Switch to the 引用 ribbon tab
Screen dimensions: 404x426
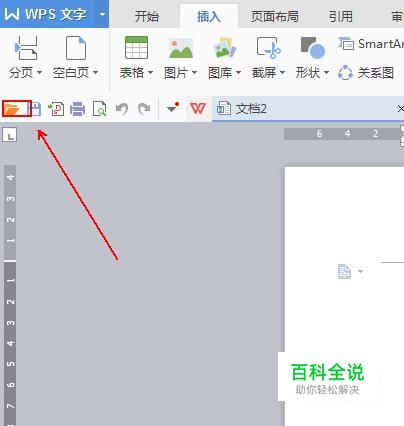click(x=340, y=16)
